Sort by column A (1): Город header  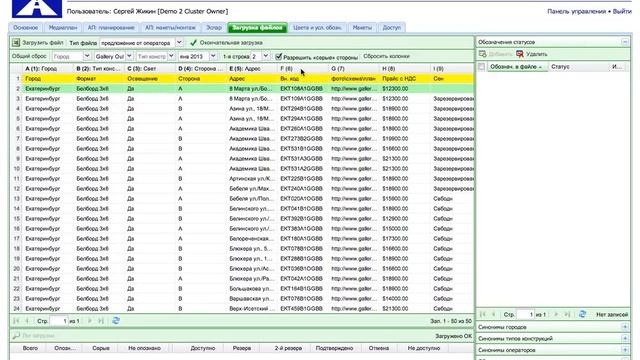tap(48, 69)
